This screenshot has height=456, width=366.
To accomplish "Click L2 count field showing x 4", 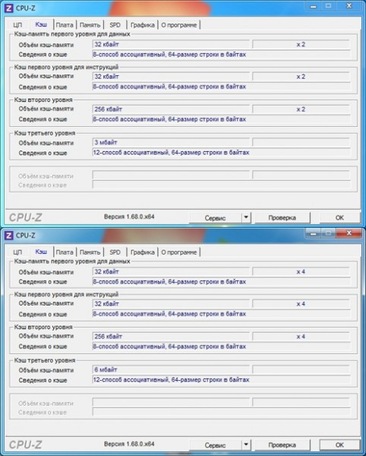I will (301, 337).
